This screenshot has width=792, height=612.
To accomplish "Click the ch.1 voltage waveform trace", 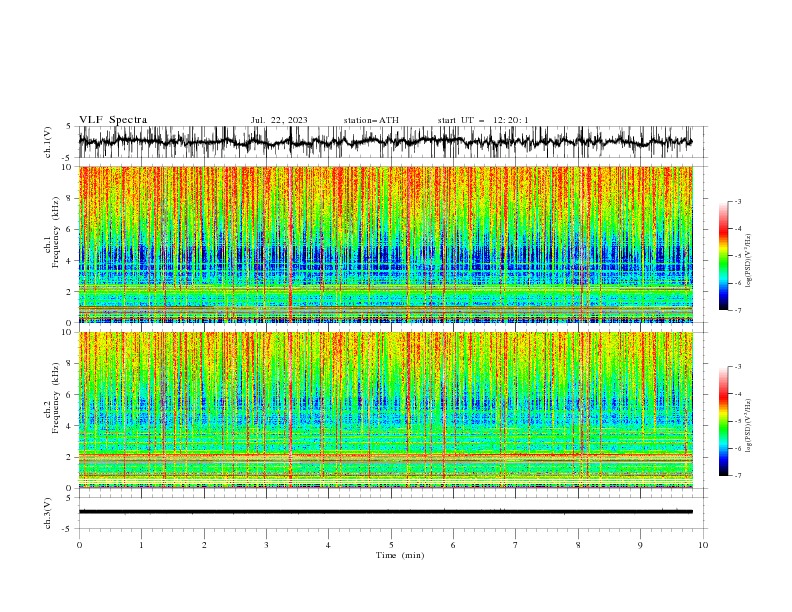I will 386,142.
